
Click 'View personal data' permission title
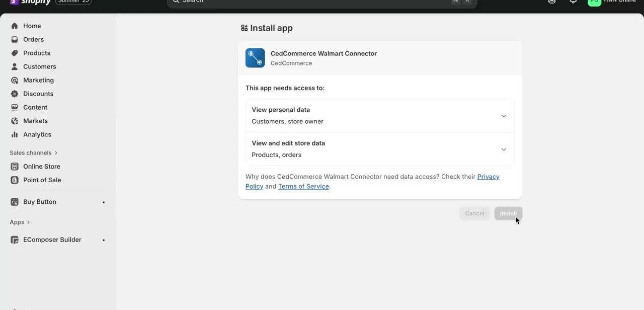tap(281, 110)
